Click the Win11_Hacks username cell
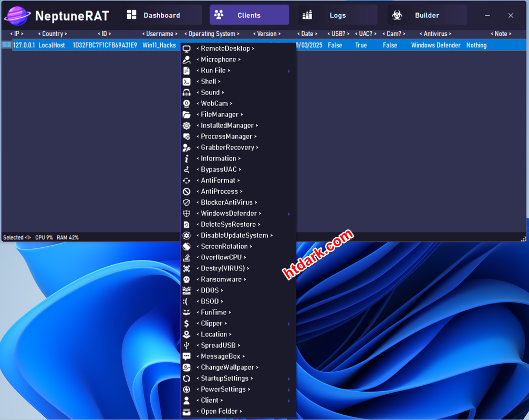This screenshot has height=420, width=529. [159, 45]
